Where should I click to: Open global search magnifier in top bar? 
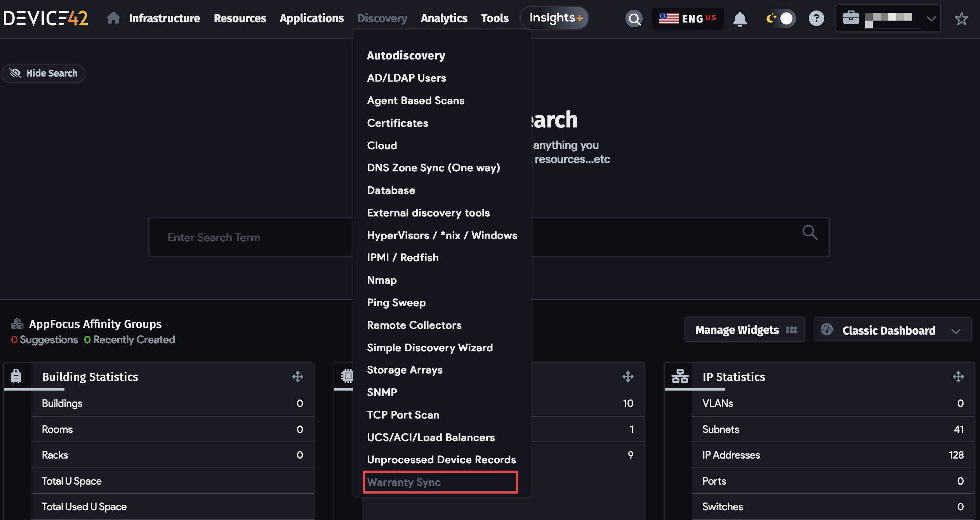pyautogui.click(x=634, y=18)
